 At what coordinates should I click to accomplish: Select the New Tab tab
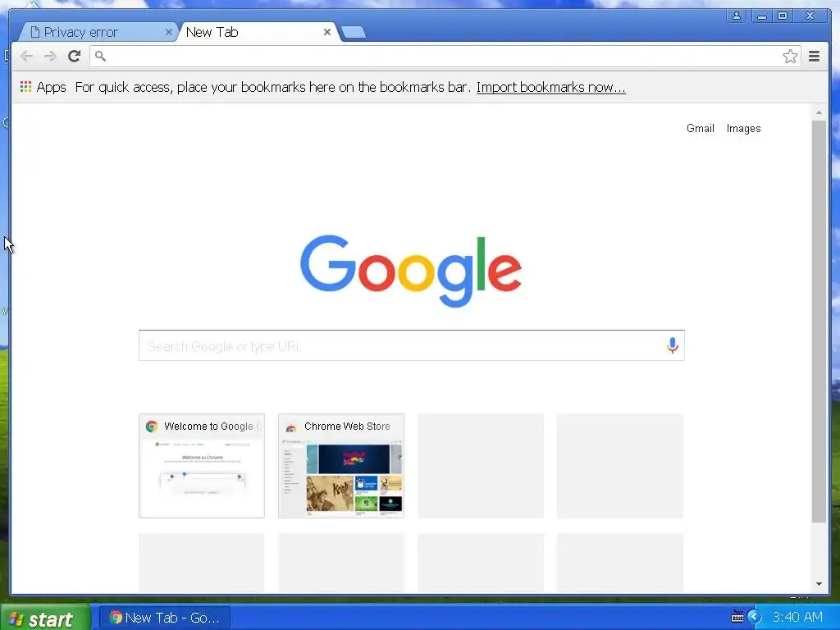point(257,32)
